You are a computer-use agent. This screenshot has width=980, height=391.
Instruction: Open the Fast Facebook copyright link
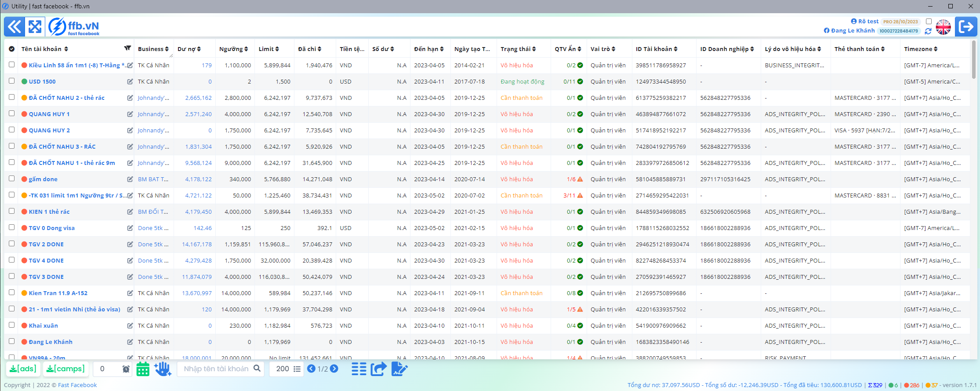[77, 385]
